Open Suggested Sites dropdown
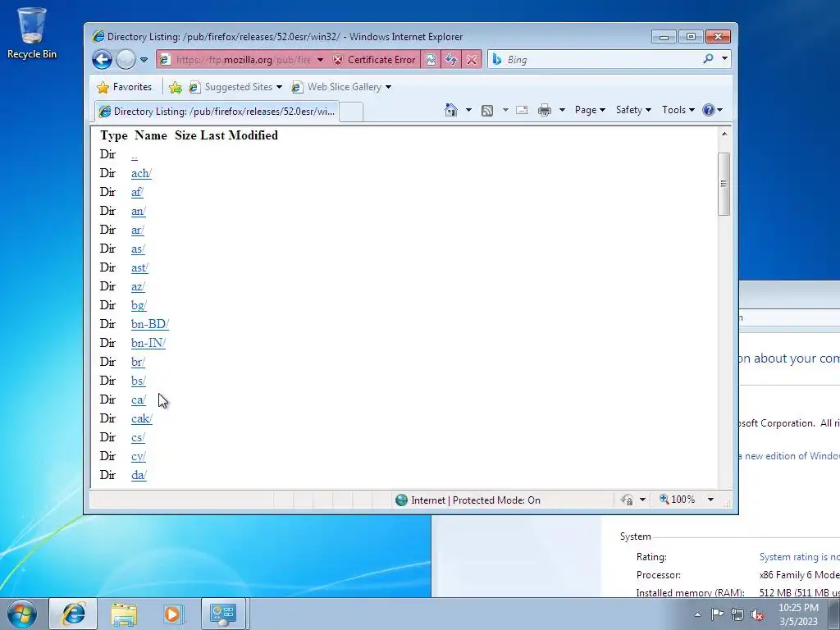The width and height of the screenshot is (840, 630). pyautogui.click(x=235, y=87)
